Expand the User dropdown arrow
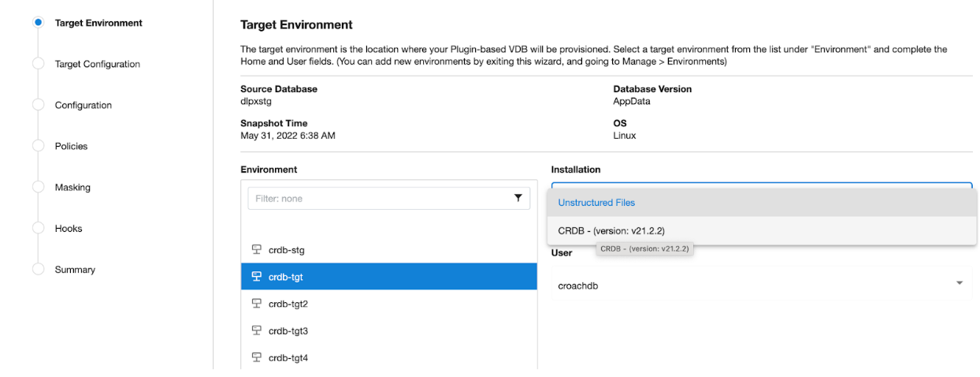Screen dimensions: 980x377 959,283
